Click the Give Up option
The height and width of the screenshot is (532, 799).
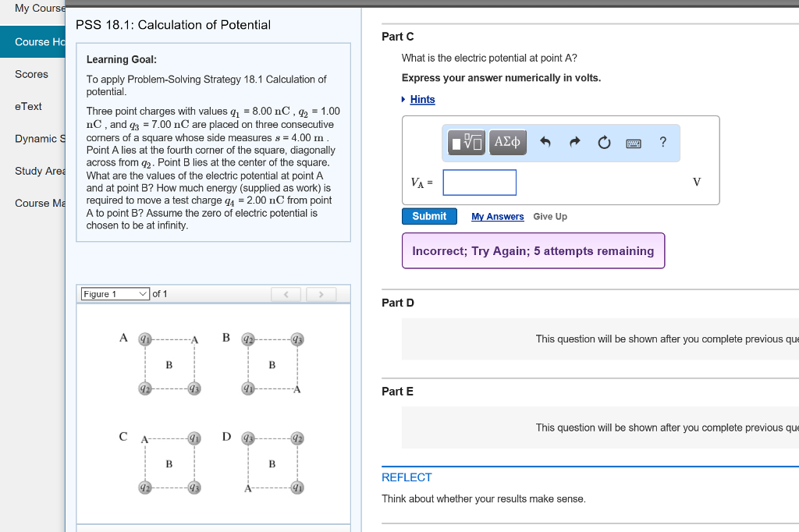coord(550,217)
